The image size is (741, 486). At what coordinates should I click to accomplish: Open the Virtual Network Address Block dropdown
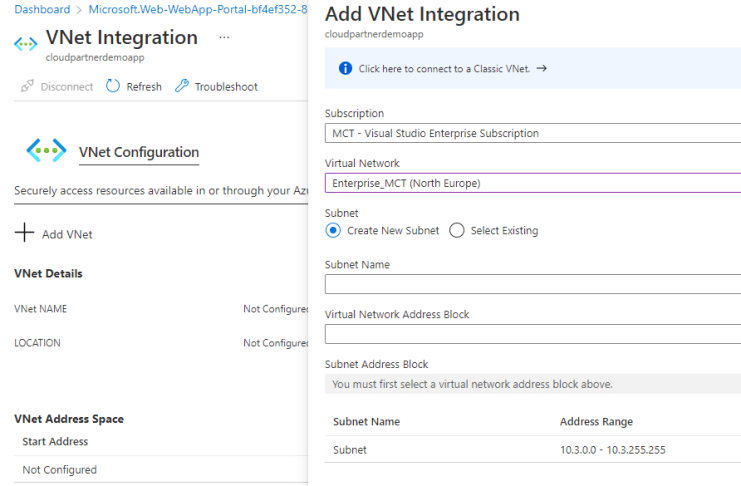pos(532,334)
